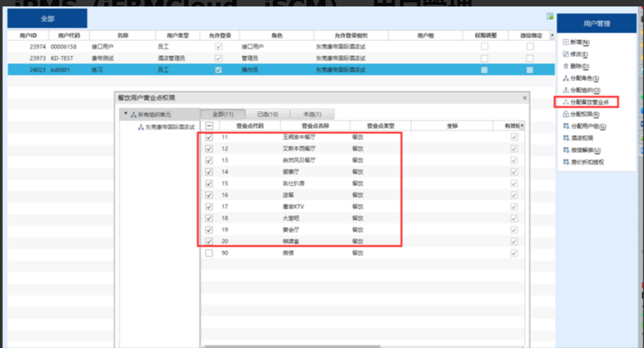Click 分配餐饮营业点 in user management panel
644x348 pixels.
tap(589, 103)
